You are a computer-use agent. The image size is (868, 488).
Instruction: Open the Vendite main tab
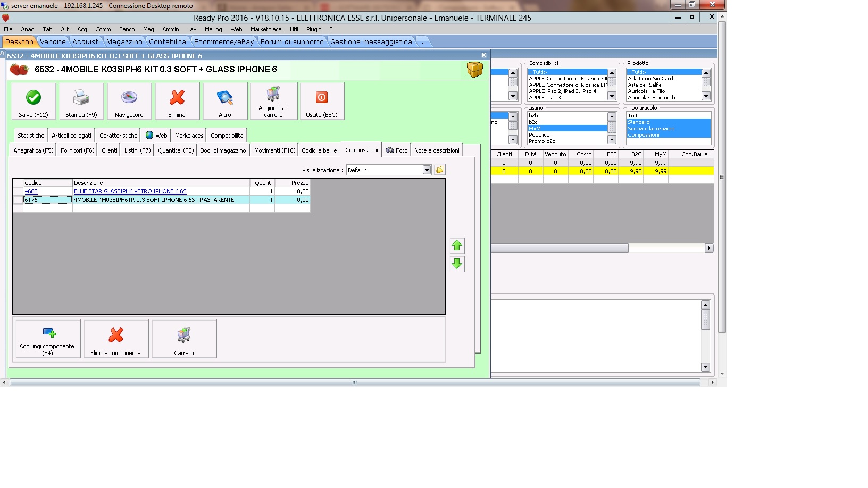pos(53,41)
